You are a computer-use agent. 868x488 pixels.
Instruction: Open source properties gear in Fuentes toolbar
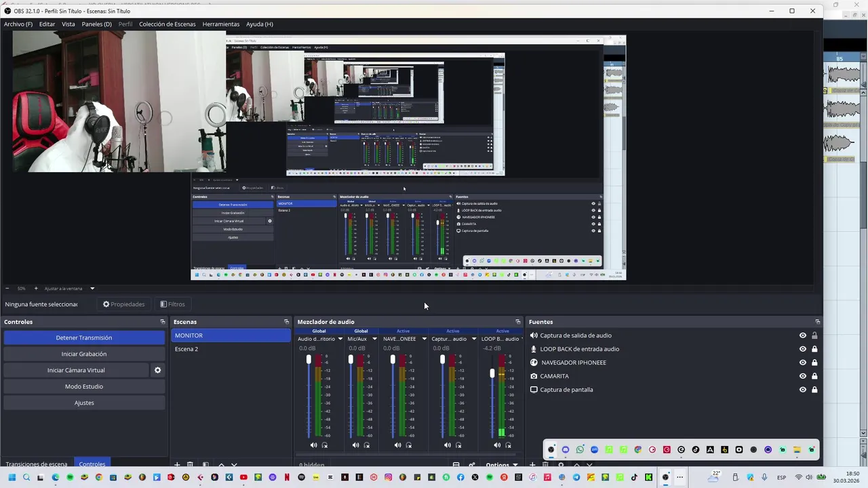(x=561, y=465)
